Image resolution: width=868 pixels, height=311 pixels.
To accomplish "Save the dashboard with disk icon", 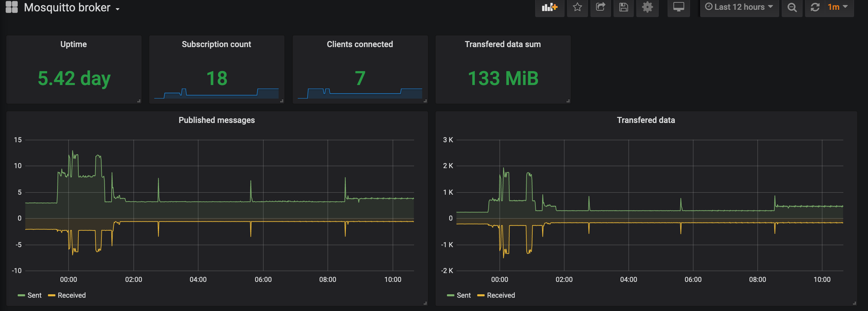I will pos(623,7).
